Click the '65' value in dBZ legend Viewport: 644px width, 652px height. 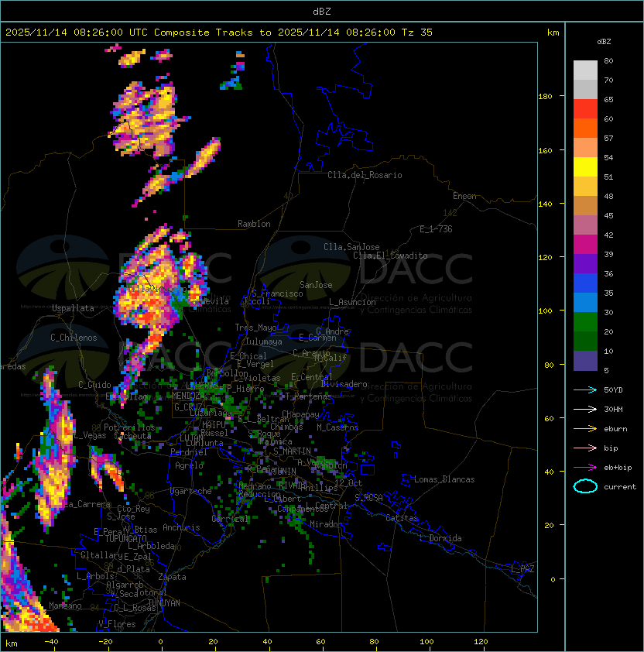[608, 99]
